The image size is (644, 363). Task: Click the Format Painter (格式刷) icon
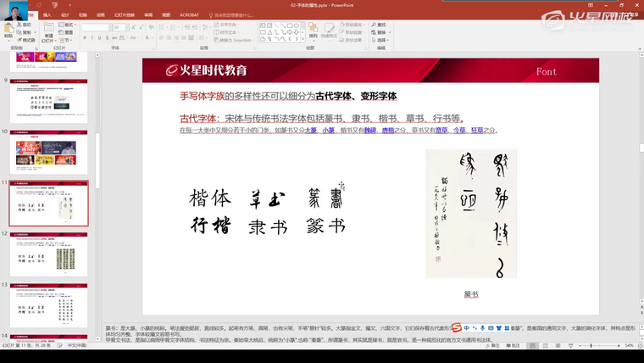click(26, 40)
